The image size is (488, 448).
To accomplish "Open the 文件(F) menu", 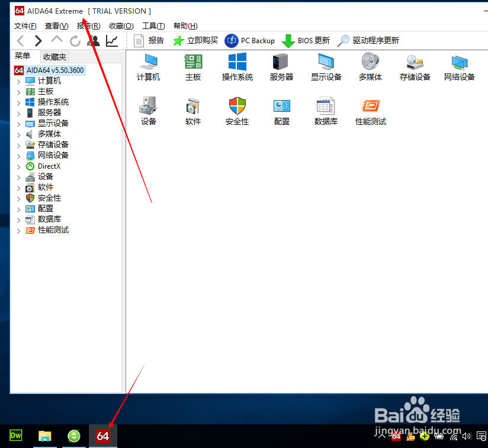I will (25, 26).
